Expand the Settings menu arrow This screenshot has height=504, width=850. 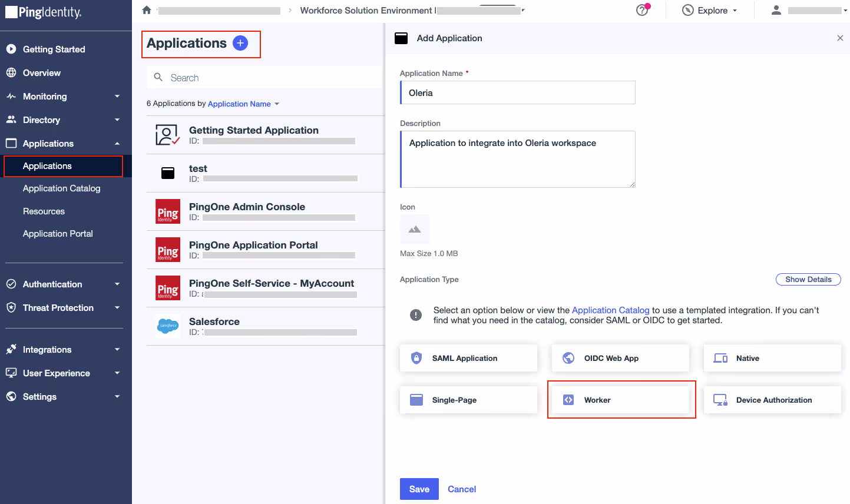pyautogui.click(x=117, y=396)
